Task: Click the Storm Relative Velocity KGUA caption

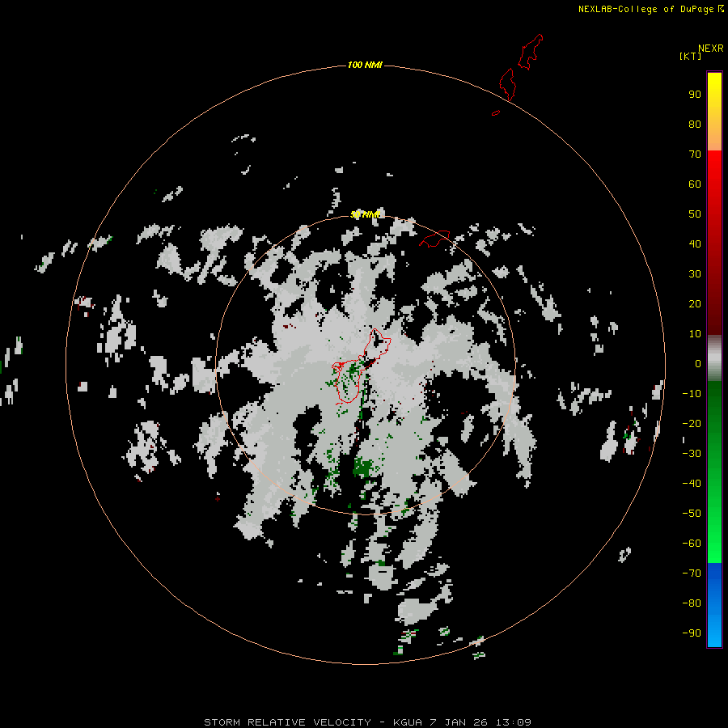Action: point(367,722)
